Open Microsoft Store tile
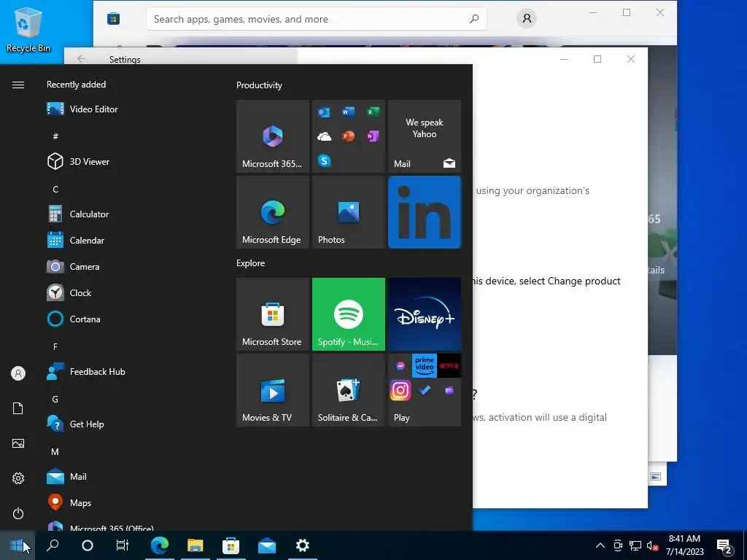 click(x=273, y=314)
